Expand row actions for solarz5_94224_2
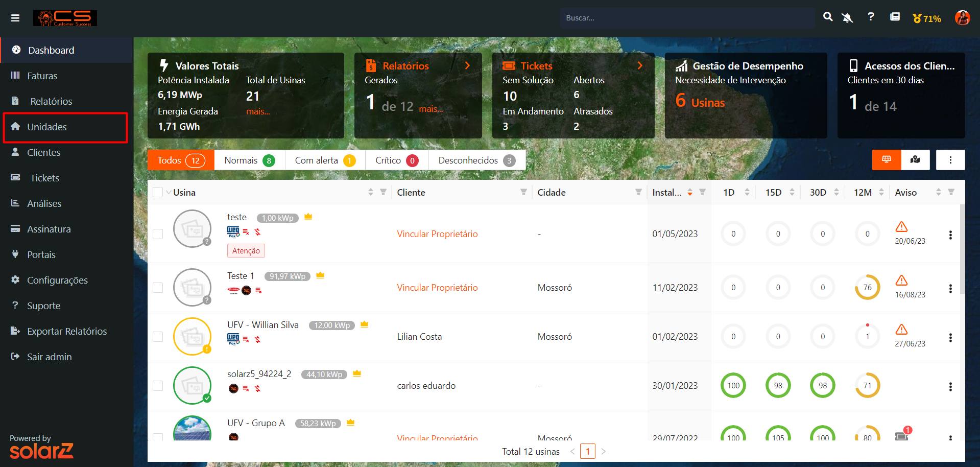This screenshot has height=467, width=980. click(950, 387)
